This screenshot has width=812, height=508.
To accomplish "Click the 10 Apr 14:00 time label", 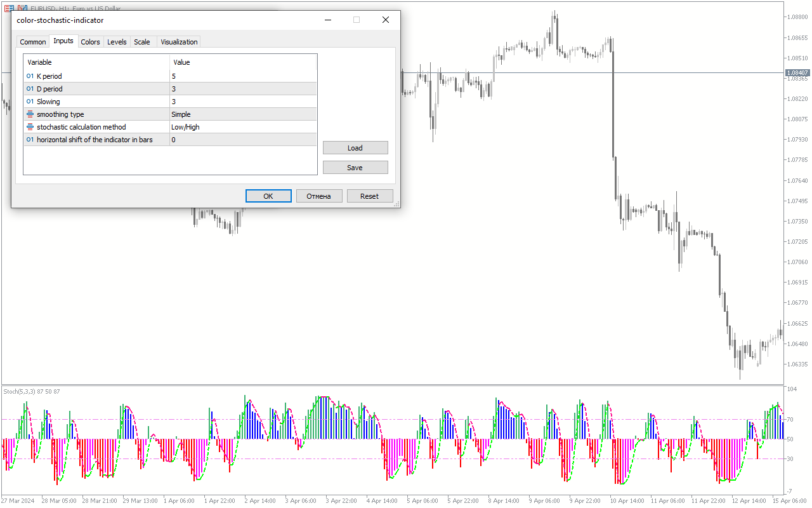I will click(x=627, y=501).
